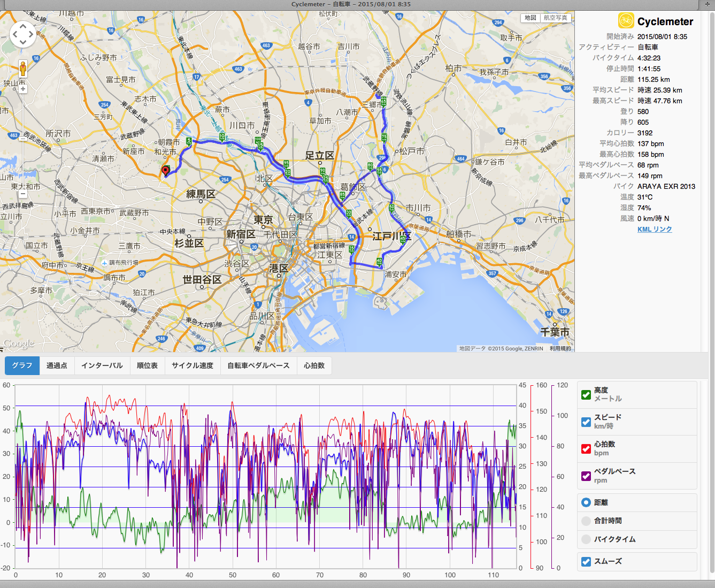Open the KML リンク link
This screenshot has height=588, width=715.
(x=655, y=229)
